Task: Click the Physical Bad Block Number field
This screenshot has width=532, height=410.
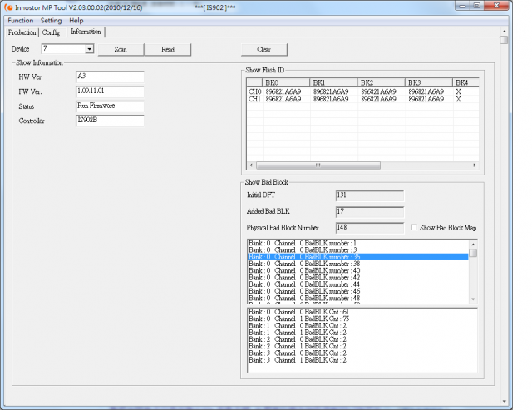Action: pyautogui.click(x=370, y=228)
